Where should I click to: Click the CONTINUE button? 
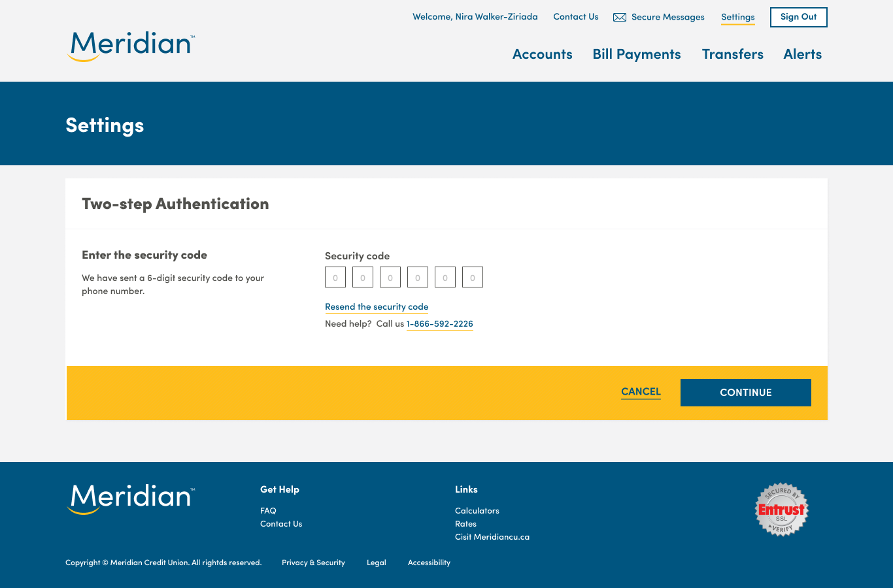tap(746, 393)
